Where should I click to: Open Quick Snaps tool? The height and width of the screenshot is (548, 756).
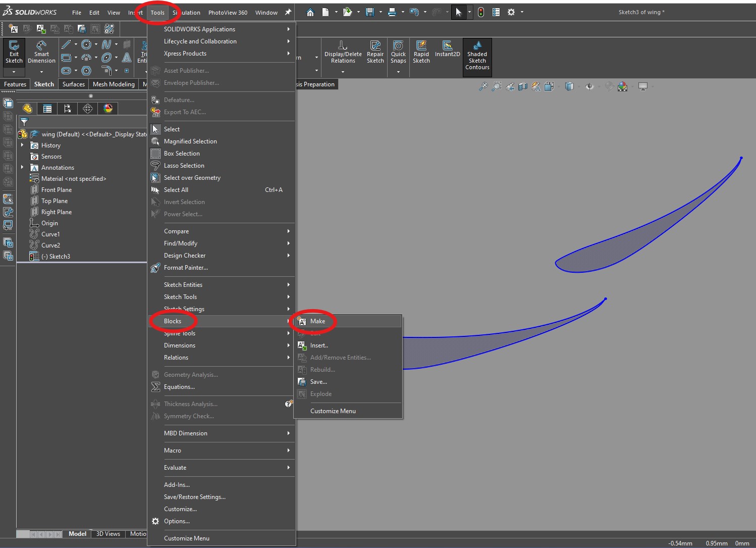(x=398, y=52)
